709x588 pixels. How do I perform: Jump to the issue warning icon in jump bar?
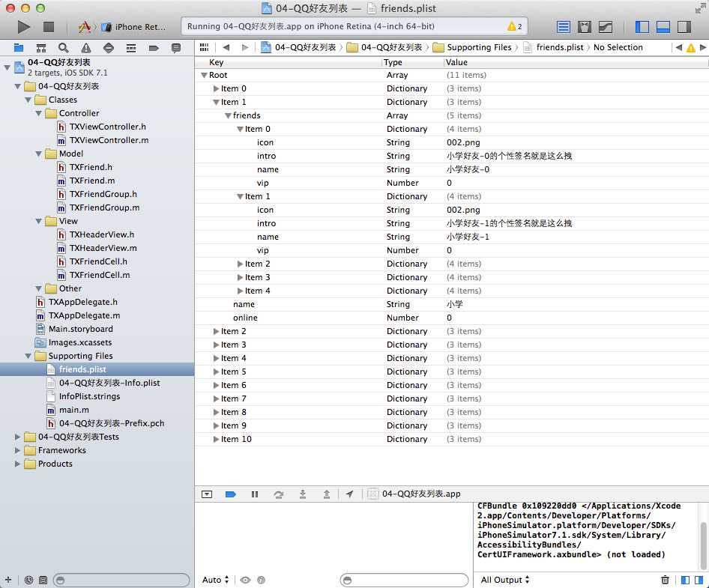[690, 47]
